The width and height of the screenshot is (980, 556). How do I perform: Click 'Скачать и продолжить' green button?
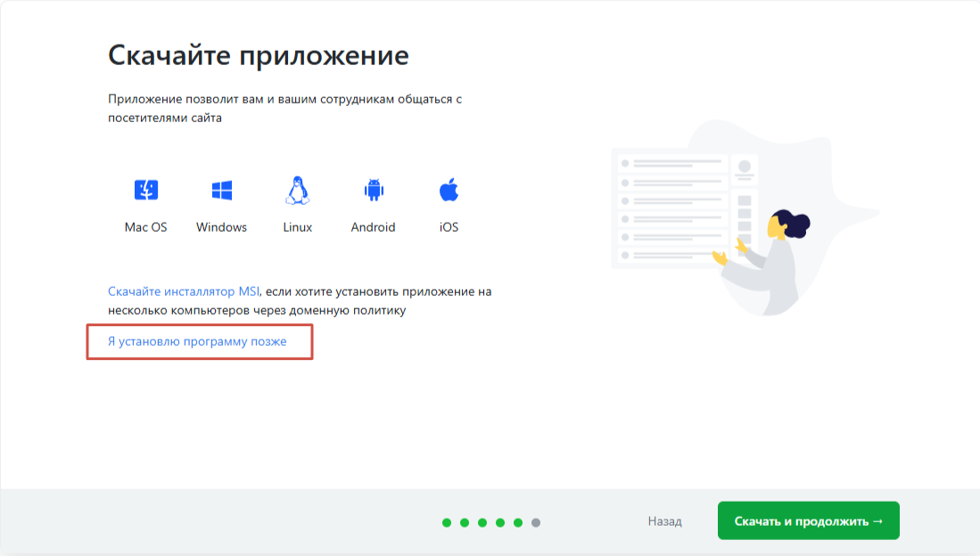click(809, 520)
